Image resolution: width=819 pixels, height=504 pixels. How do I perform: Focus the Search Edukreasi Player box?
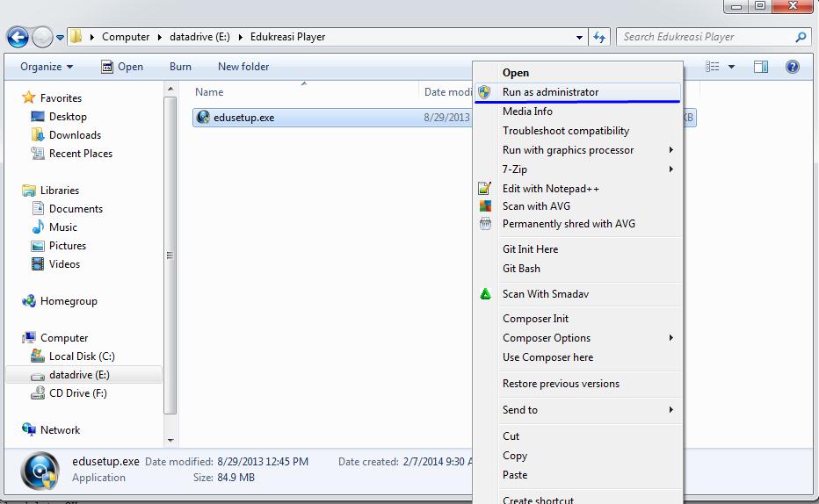click(714, 37)
